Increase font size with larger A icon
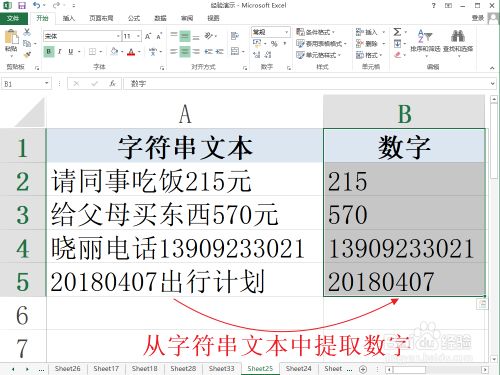500x375 pixels. pyautogui.click(x=148, y=36)
